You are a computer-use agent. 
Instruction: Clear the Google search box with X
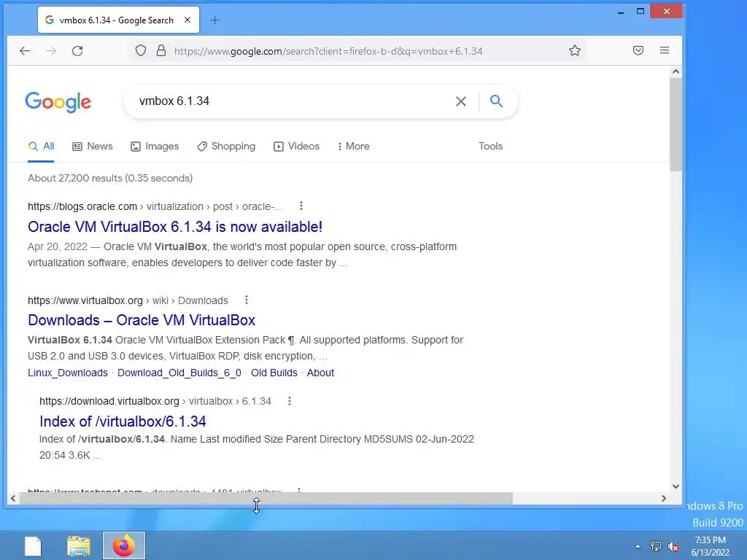(461, 101)
